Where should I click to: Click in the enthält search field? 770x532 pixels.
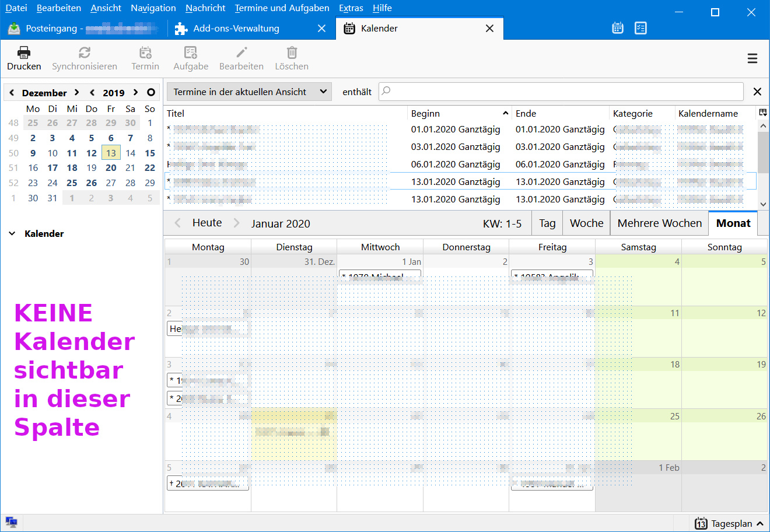[x=561, y=92]
